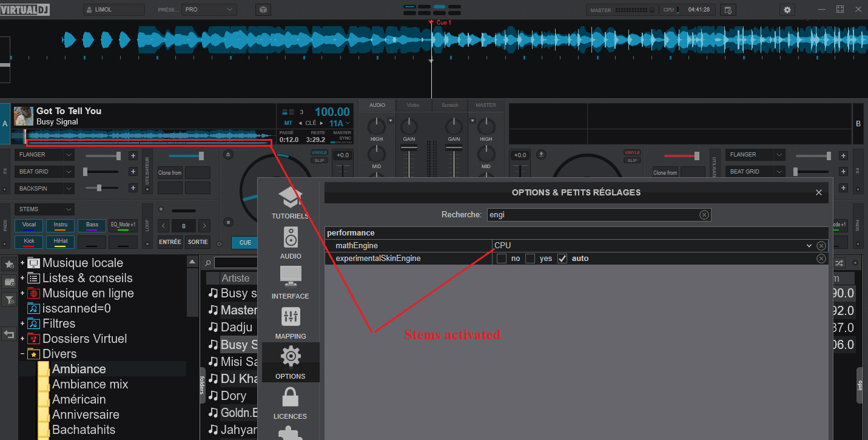Click the 3D box icon in top bar
Viewport: 868px width, 440px height.
pyautogui.click(x=263, y=10)
